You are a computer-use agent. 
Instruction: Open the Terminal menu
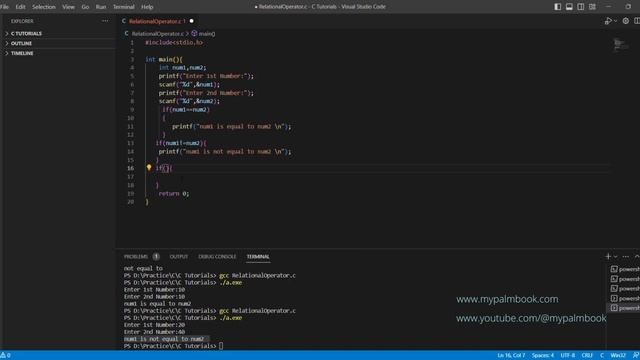tap(124, 7)
